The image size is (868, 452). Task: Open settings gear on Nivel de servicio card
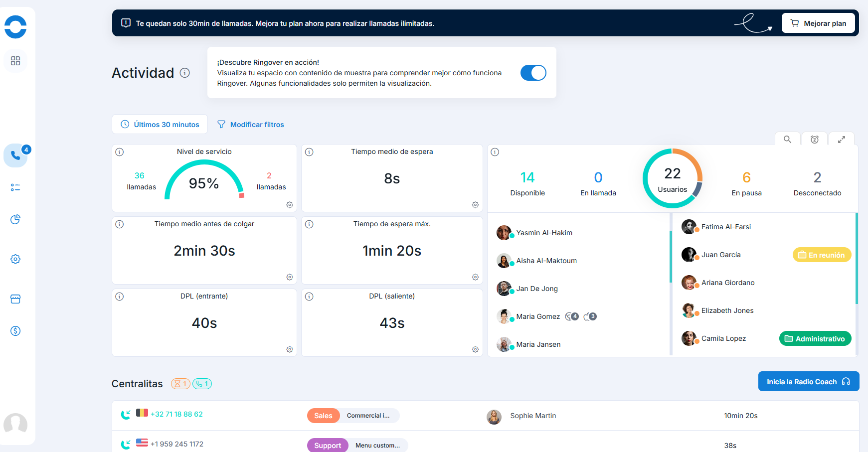[x=289, y=205]
